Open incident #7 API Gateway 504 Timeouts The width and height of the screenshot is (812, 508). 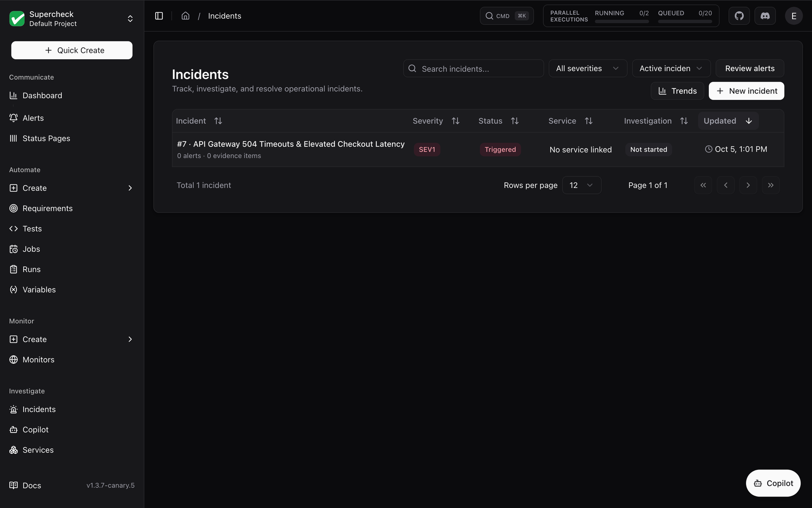point(291,144)
